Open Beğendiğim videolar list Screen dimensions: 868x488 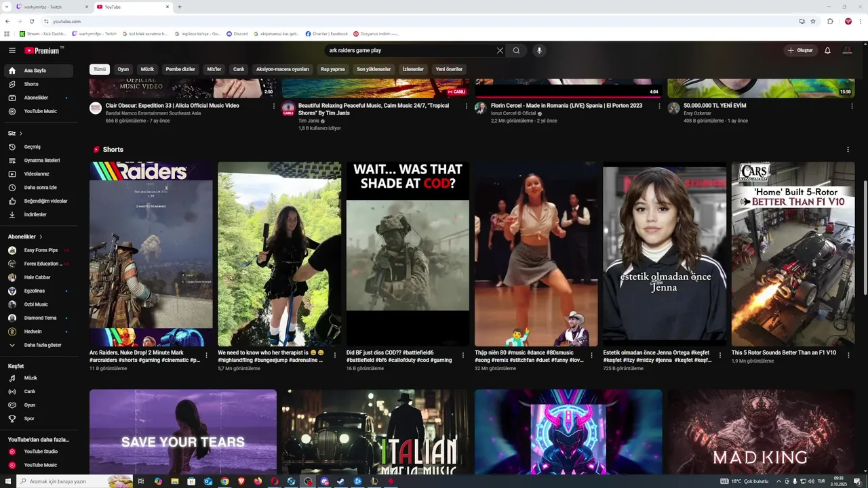click(38, 201)
